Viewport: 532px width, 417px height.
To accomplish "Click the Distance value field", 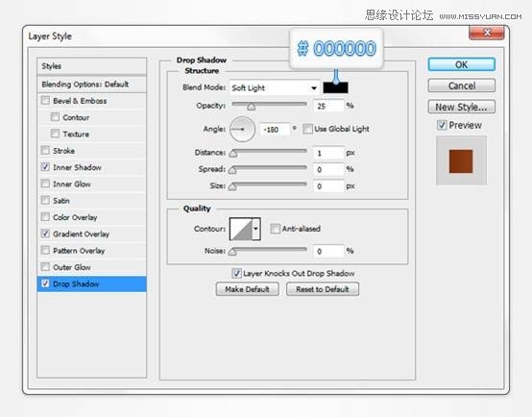I will pyautogui.click(x=328, y=153).
